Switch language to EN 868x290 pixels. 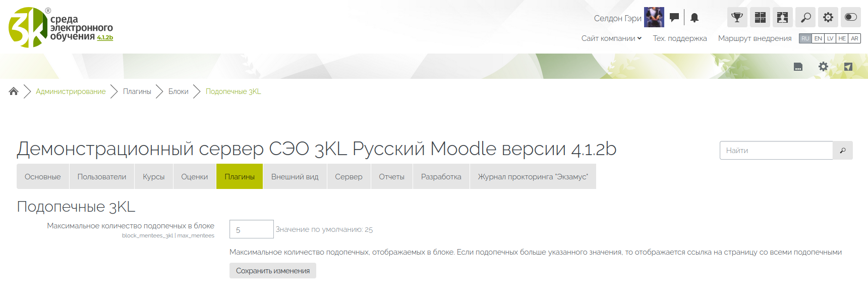point(818,38)
